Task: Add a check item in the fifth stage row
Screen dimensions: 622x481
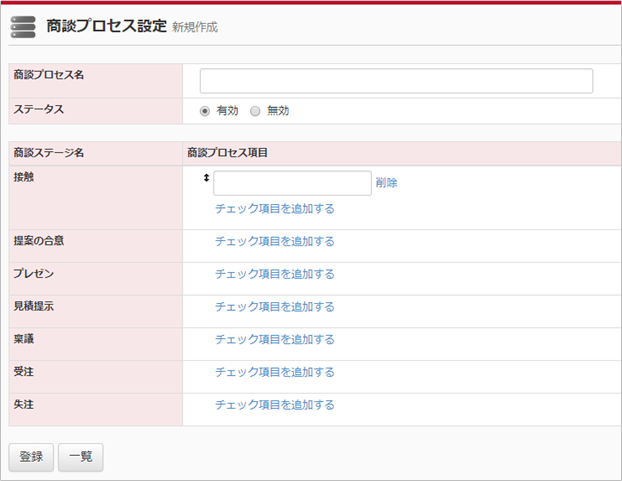Action: (x=275, y=340)
